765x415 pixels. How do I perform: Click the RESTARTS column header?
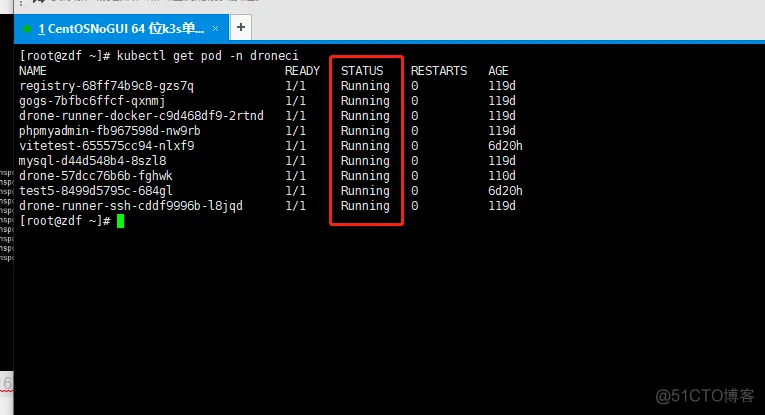click(x=439, y=71)
